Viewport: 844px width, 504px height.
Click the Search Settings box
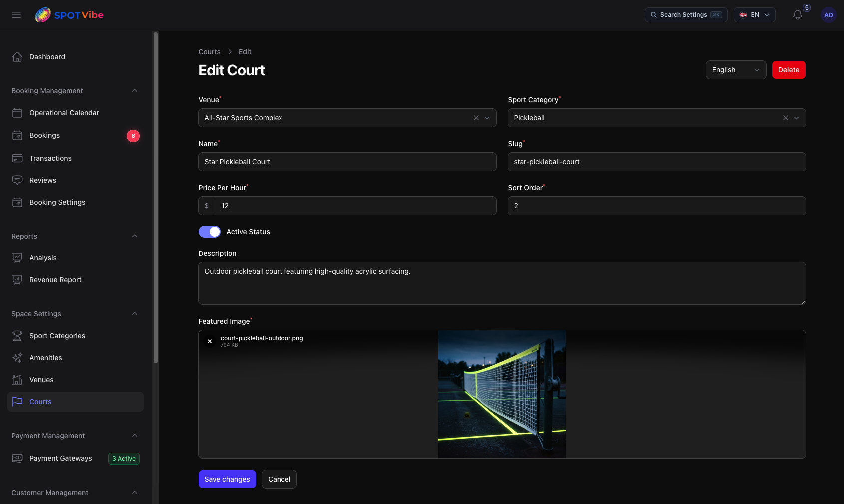coord(686,15)
